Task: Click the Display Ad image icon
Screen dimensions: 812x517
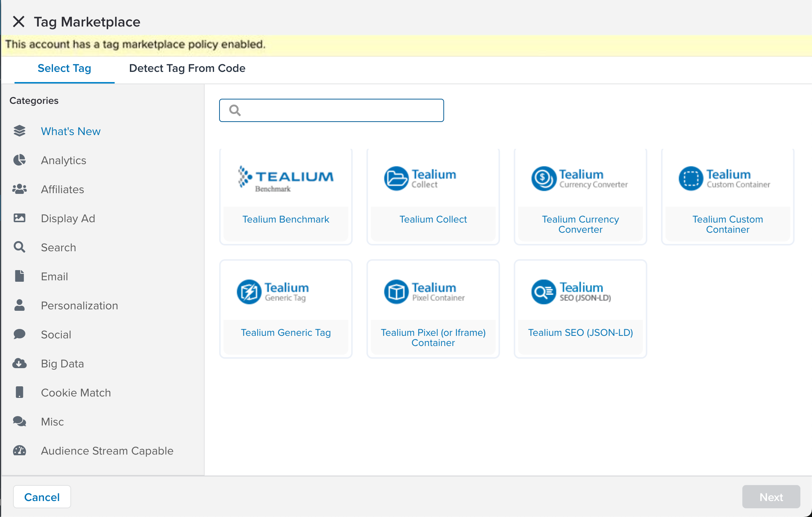Action: 20,218
